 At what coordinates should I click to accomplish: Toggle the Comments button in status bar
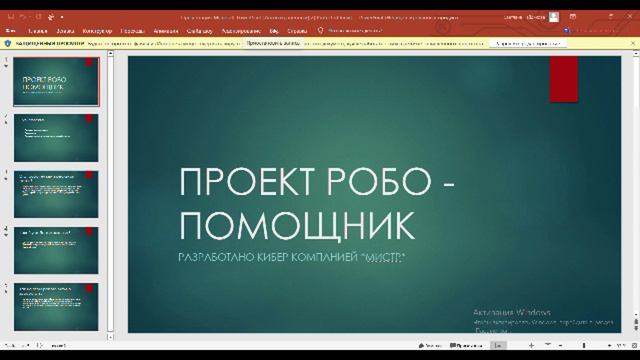point(466,346)
